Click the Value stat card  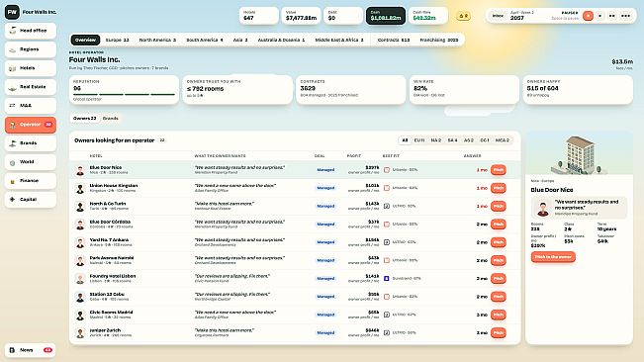pyautogui.click(x=301, y=16)
